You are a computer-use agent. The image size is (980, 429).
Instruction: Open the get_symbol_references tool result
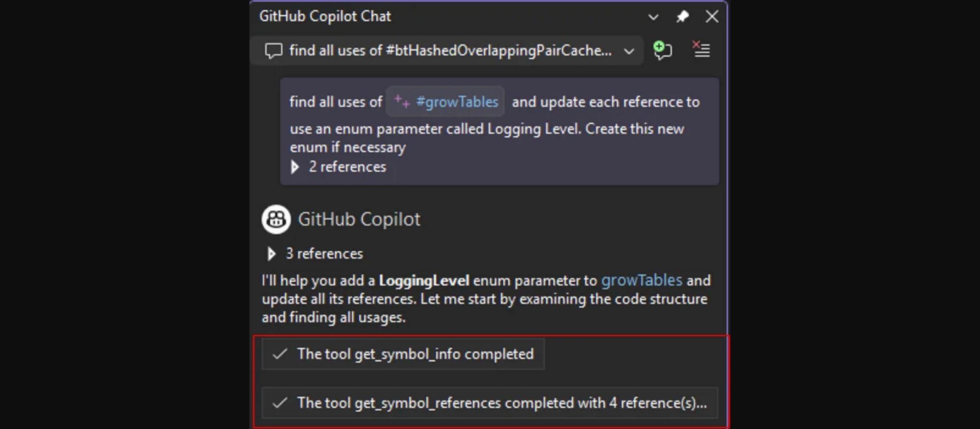coord(501,403)
